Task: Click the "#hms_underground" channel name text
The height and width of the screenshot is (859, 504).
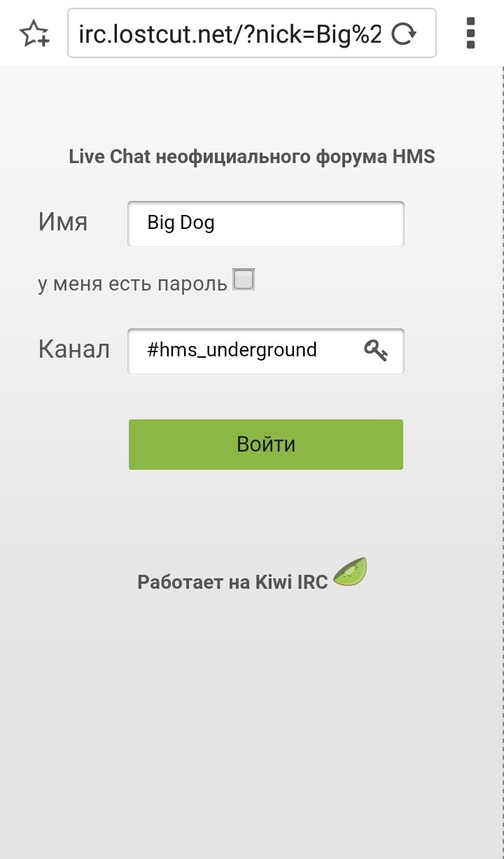Action: tap(232, 350)
